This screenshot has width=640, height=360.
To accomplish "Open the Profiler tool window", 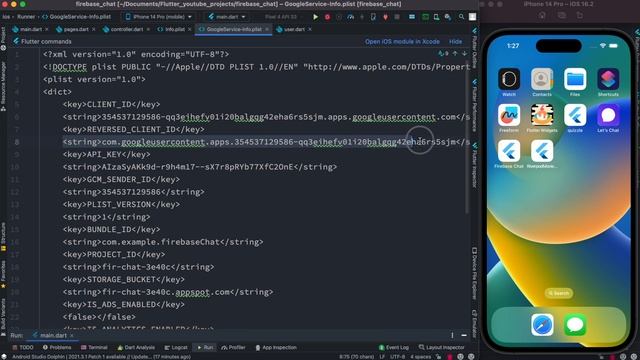I will tap(233, 347).
